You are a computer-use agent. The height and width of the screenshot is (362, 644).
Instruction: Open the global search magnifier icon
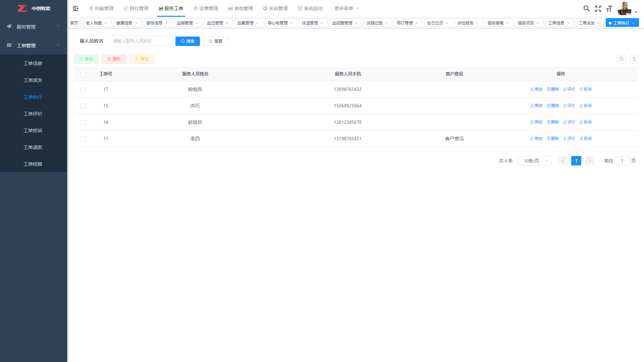point(586,8)
